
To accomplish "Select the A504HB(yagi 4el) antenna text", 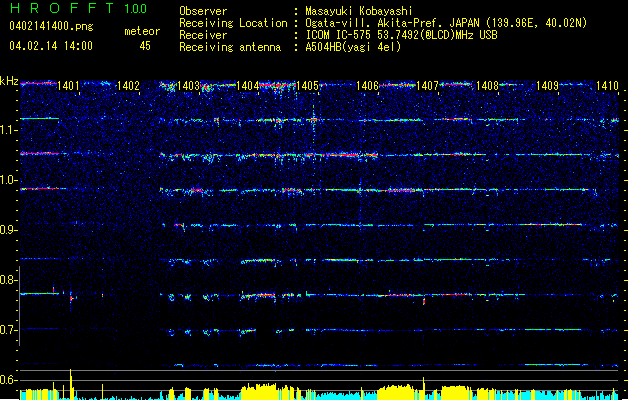I will (353, 47).
